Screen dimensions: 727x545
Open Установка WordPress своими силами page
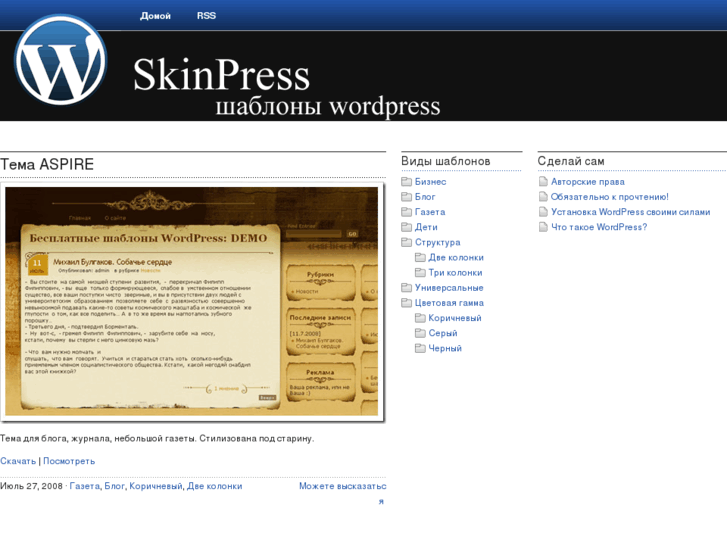tap(631, 212)
